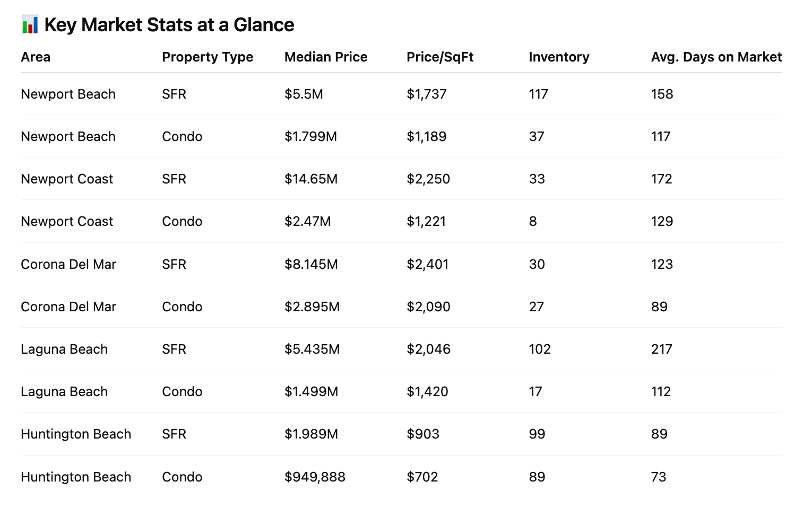The image size is (812, 525).
Task: Select the $1.799M median price cell
Action: (x=310, y=136)
